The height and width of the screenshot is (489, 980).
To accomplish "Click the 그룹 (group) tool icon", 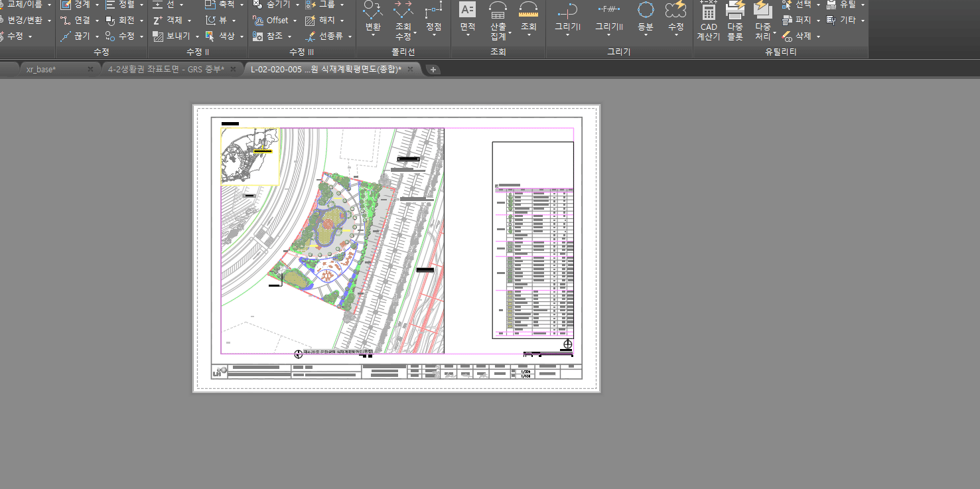I will pyautogui.click(x=310, y=4).
